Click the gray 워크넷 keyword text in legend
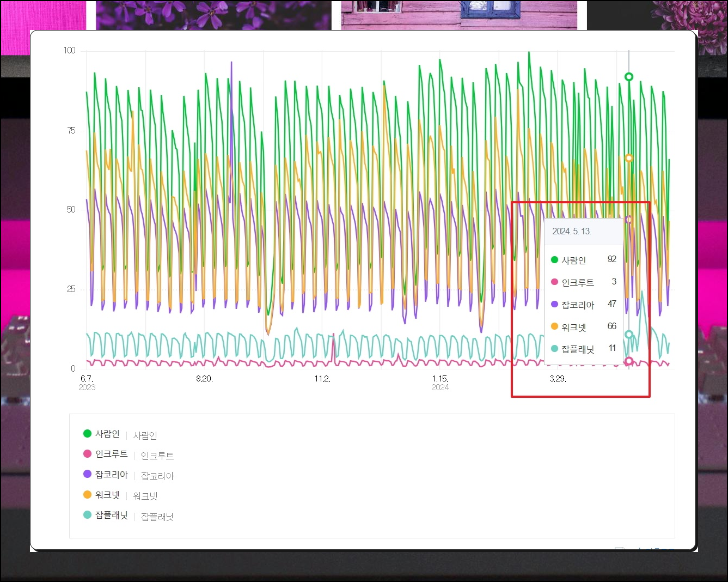The image size is (728, 582). click(145, 496)
